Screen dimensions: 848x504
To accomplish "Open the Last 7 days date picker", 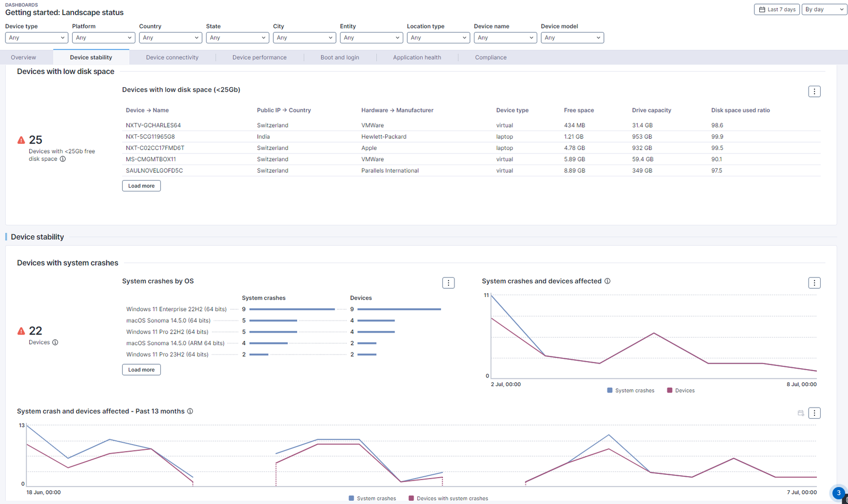I will click(x=776, y=9).
